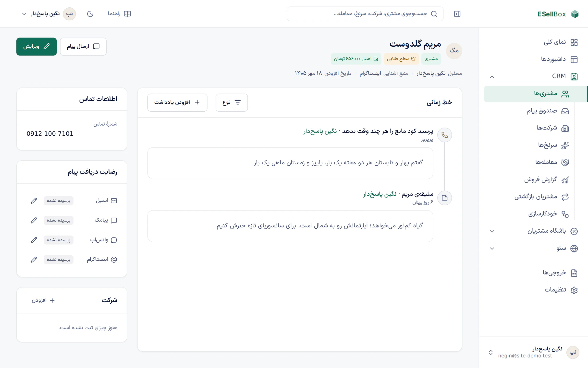Click the search magnifier icon
588x368 pixels.
(434, 14)
